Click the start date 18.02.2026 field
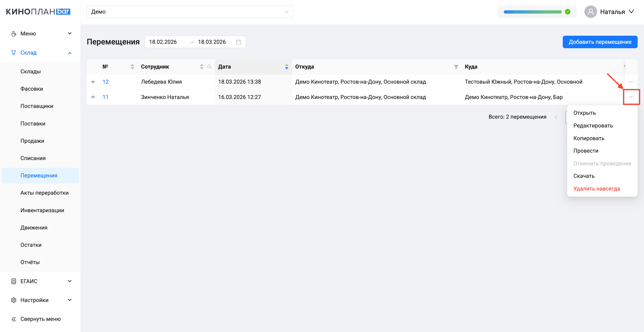The image size is (644, 332). [x=163, y=42]
